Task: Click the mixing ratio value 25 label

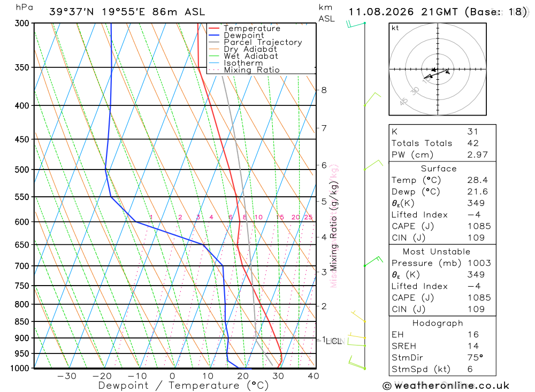Action: pos(309,217)
